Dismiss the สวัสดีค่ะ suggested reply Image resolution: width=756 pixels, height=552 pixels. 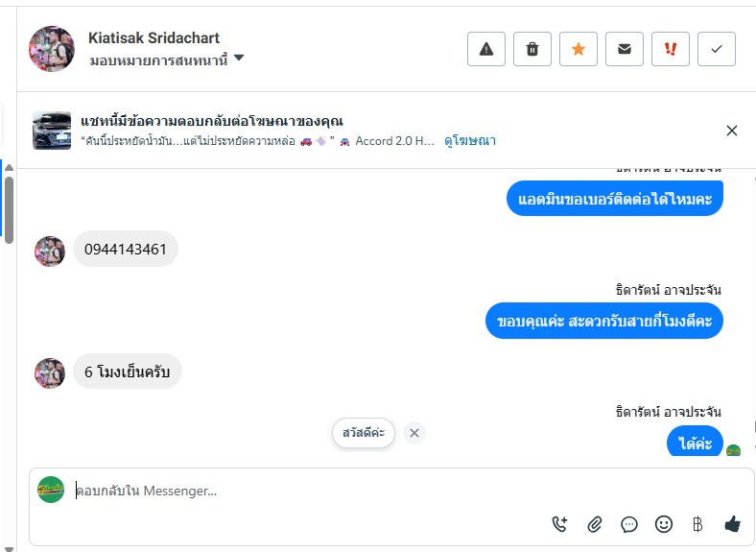click(414, 433)
